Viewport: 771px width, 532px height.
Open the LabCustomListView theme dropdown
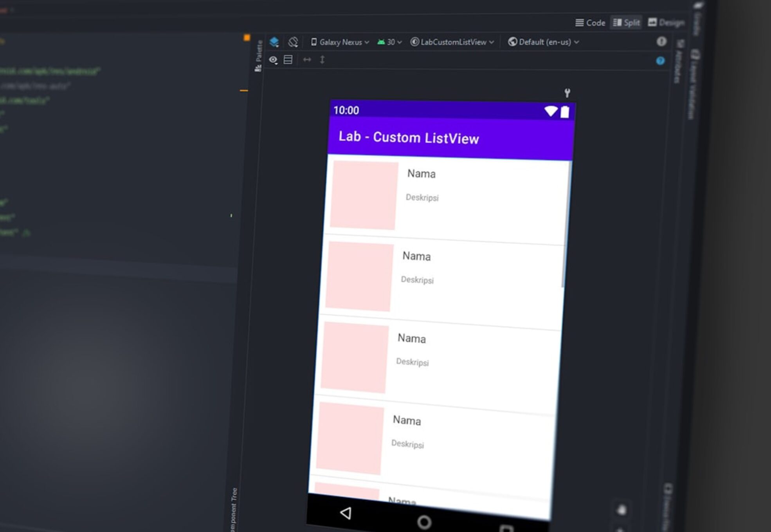point(452,42)
